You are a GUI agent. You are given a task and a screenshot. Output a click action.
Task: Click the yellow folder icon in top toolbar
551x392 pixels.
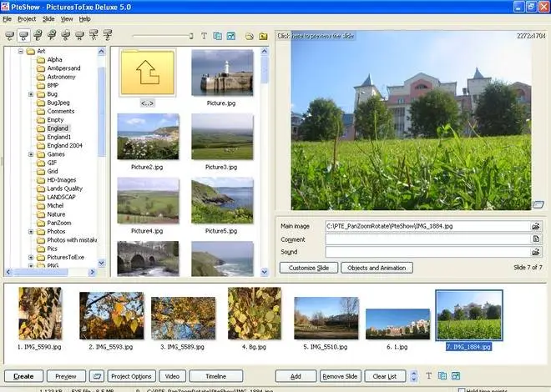pos(263,36)
